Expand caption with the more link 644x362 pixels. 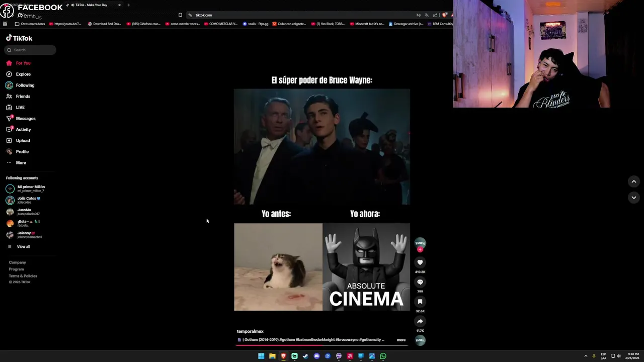tap(401, 340)
